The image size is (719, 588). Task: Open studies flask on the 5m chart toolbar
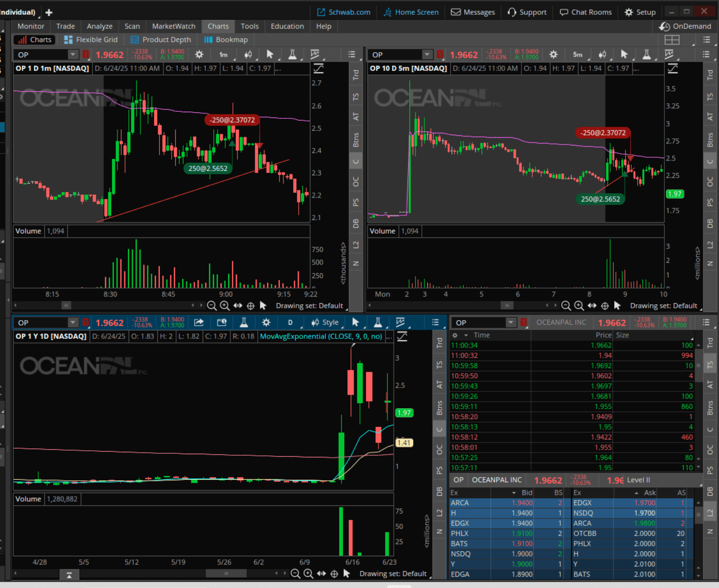[x=646, y=54]
